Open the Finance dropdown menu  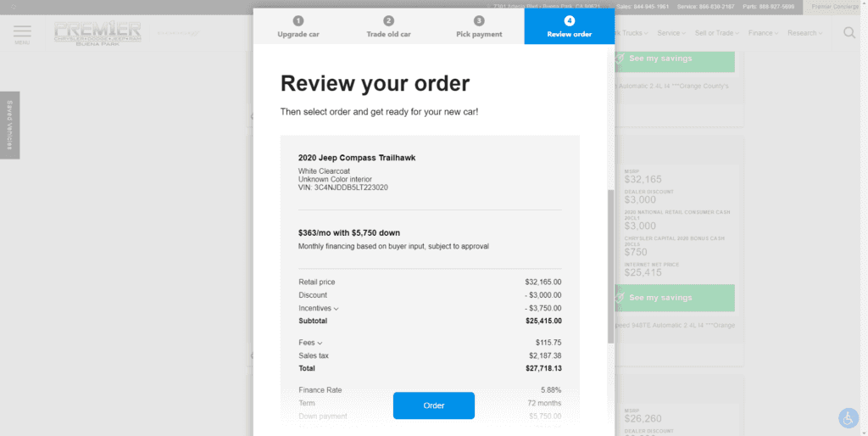(x=764, y=33)
